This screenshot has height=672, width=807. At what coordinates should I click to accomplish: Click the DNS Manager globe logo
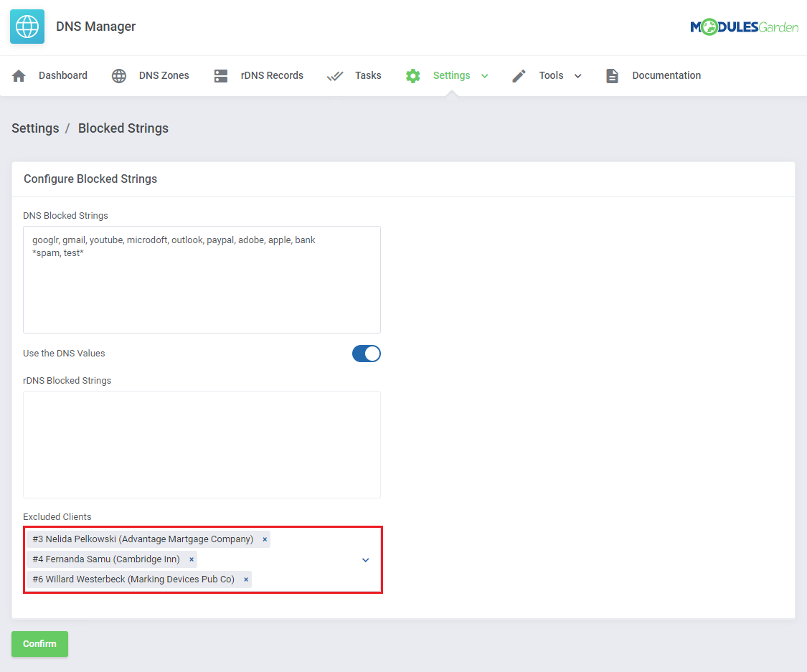27,27
